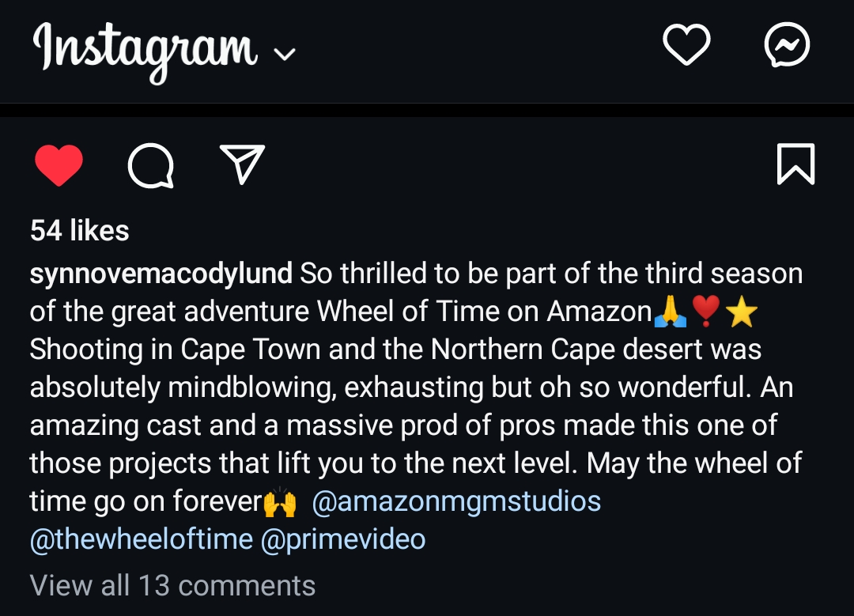Share the post with paper plane icon

coord(242,164)
